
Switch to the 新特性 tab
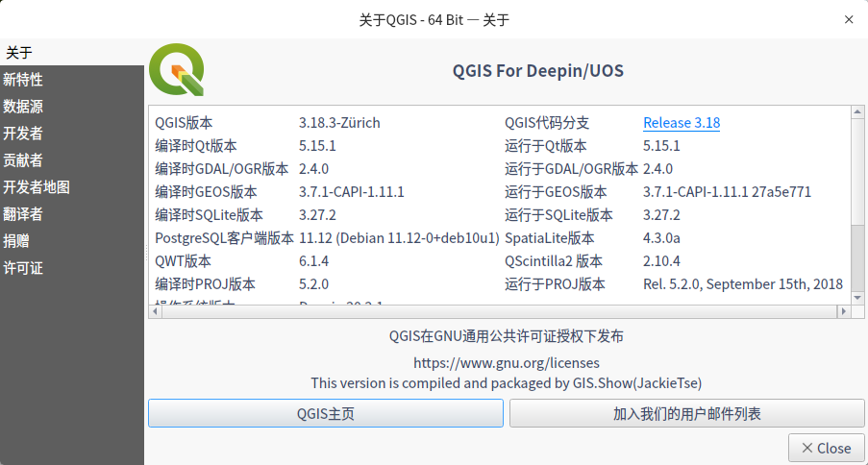click(x=23, y=80)
